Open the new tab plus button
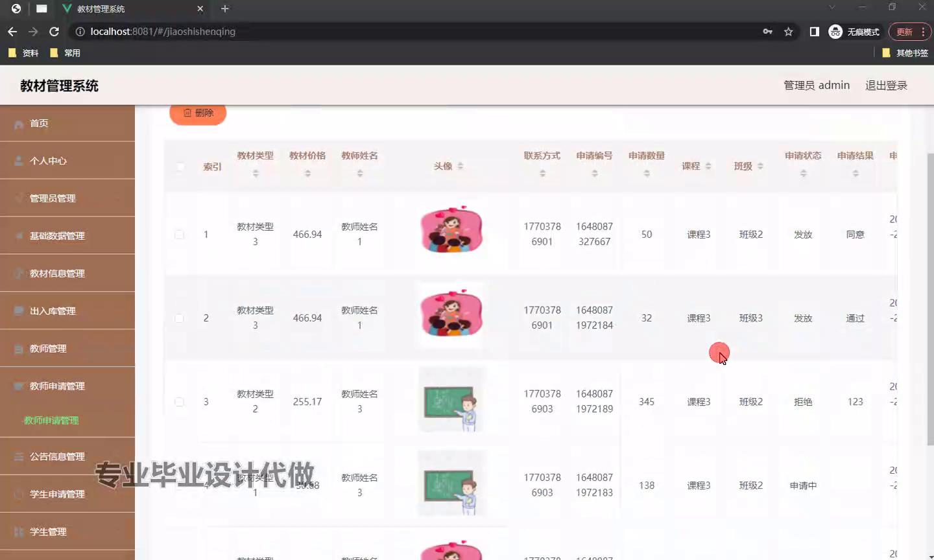 click(225, 8)
